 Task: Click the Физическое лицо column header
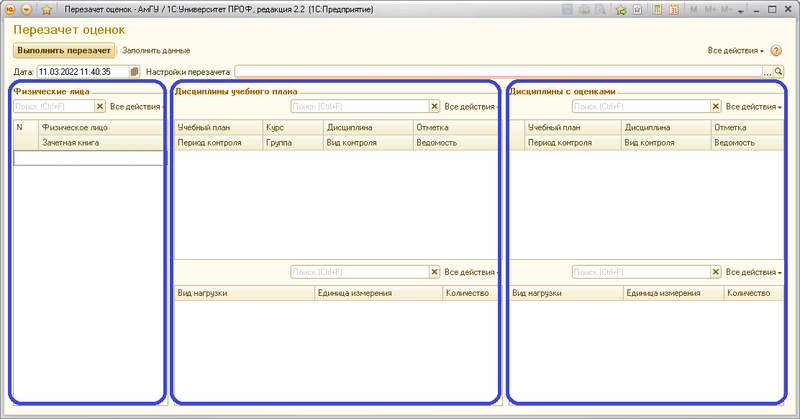pyautogui.click(x=100, y=128)
